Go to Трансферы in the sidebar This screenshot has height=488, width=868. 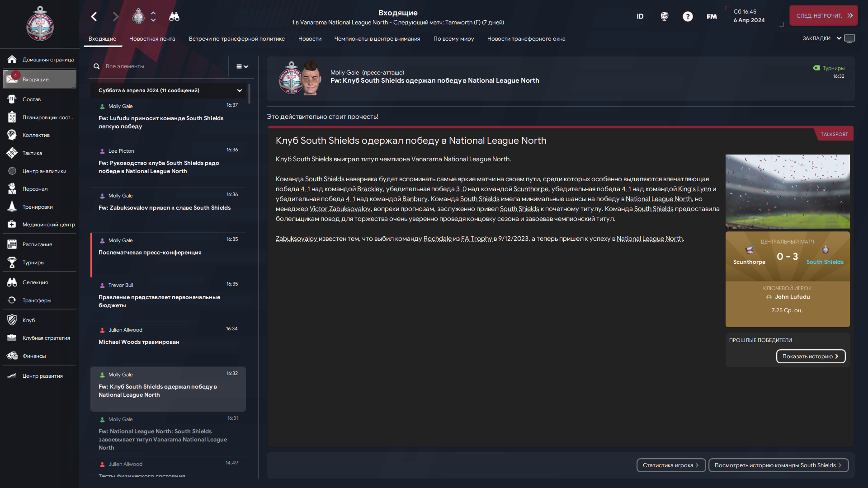pyautogui.click(x=40, y=300)
